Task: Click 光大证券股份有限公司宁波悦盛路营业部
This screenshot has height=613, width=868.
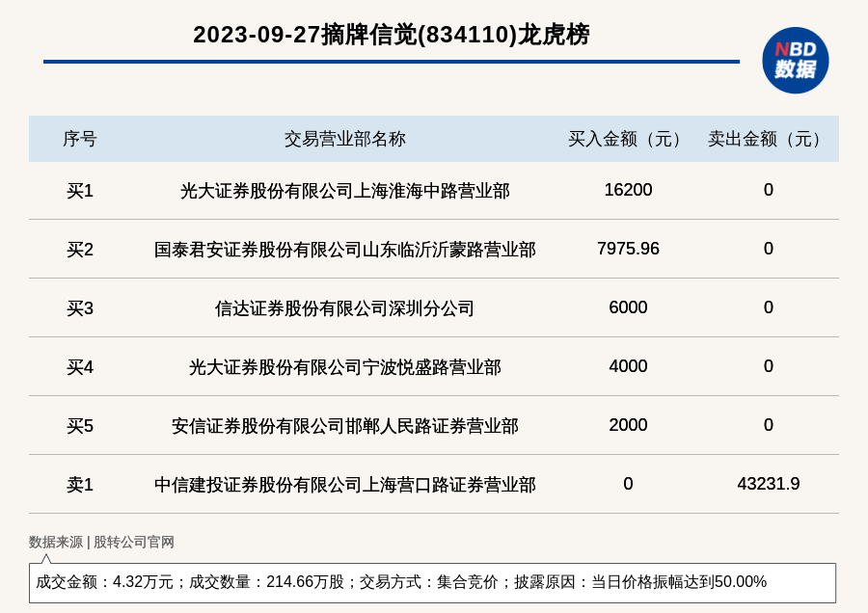Action: pos(345,367)
